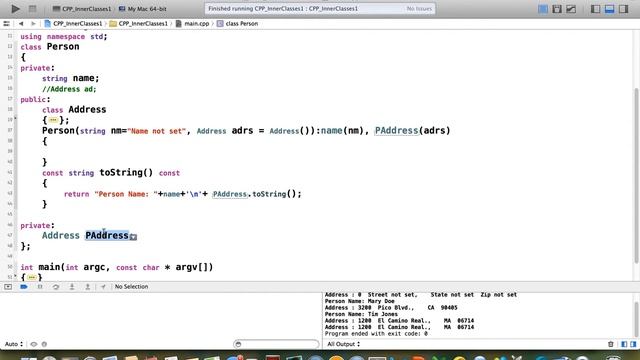Open the CPP_InnerClasses1 folder in jump bar
This screenshot has height=360, width=640.
(139, 24)
